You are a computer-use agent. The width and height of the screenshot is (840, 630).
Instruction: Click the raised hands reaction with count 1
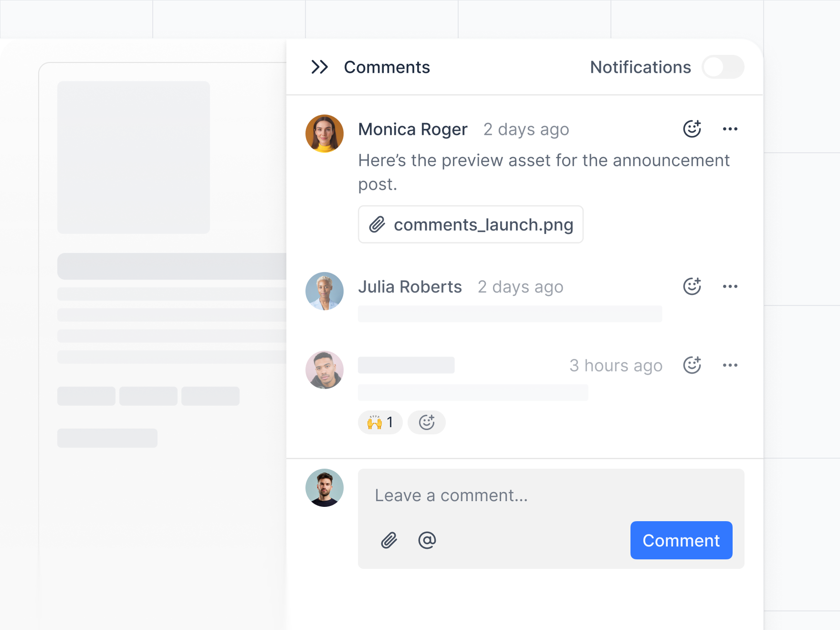click(380, 422)
